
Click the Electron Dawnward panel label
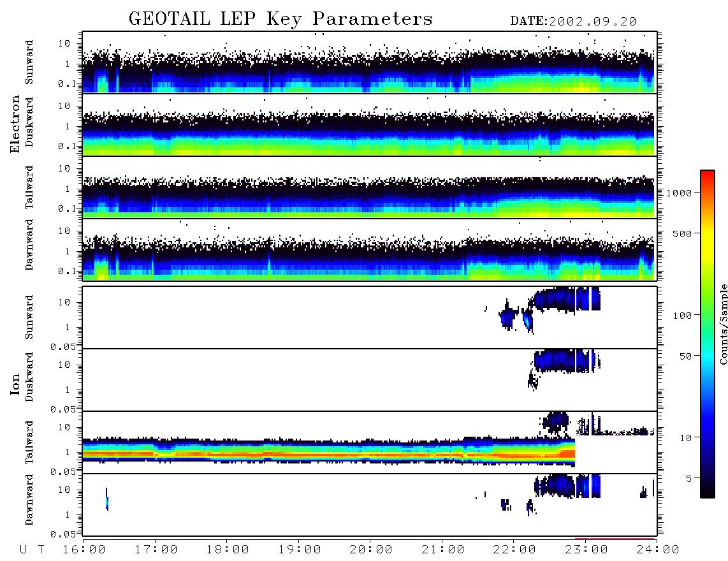pyautogui.click(x=29, y=245)
